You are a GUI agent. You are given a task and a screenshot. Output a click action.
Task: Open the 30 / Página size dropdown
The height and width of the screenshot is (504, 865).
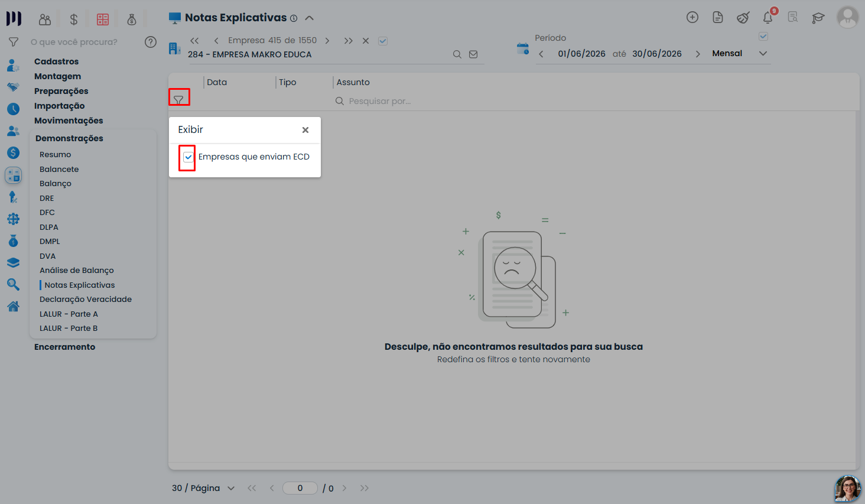(x=203, y=488)
